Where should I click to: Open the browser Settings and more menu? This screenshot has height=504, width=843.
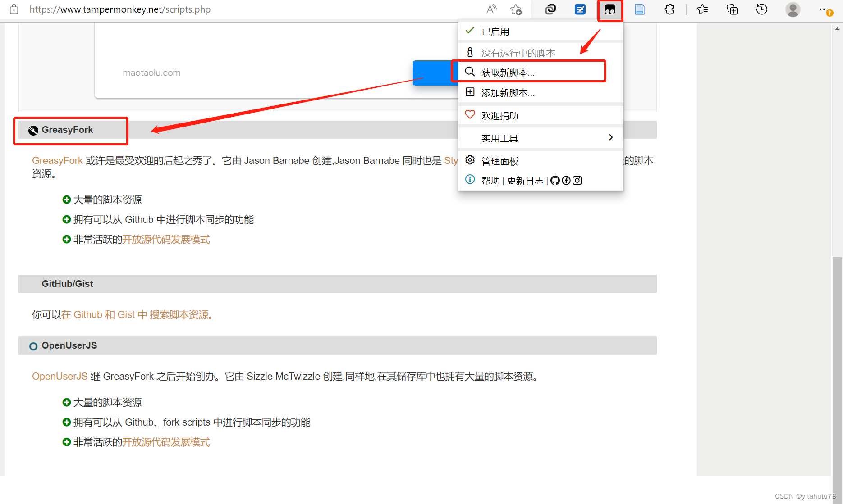coord(825,9)
